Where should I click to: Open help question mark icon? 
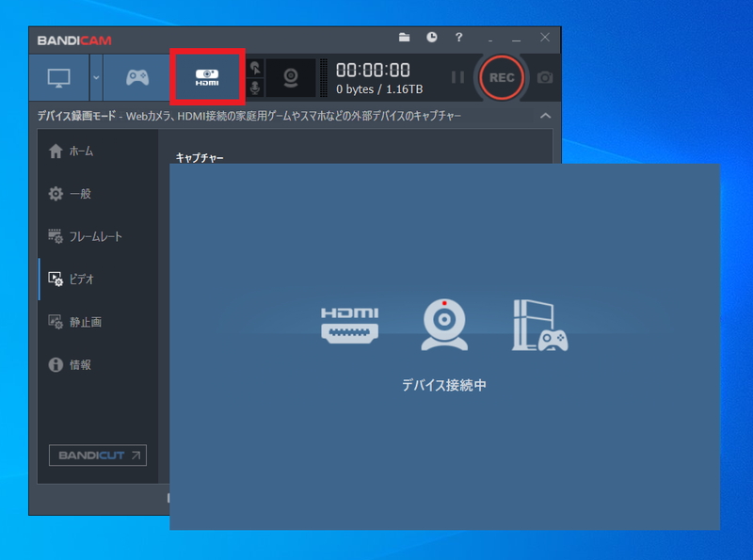(458, 37)
